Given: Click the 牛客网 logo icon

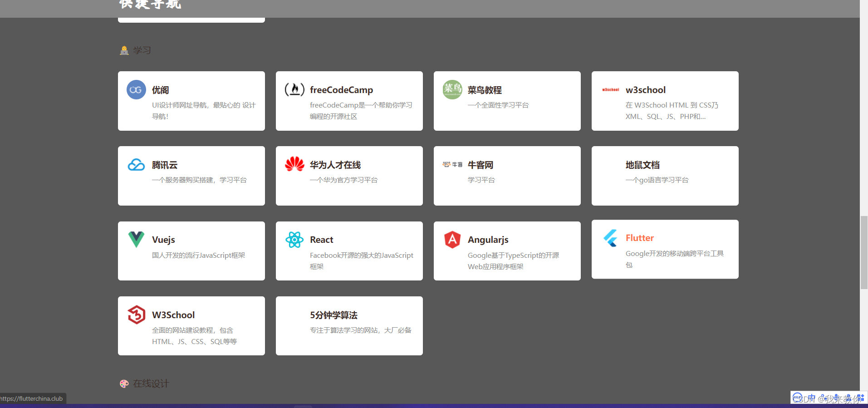Looking at the screenshot, I should pos(452,164).
